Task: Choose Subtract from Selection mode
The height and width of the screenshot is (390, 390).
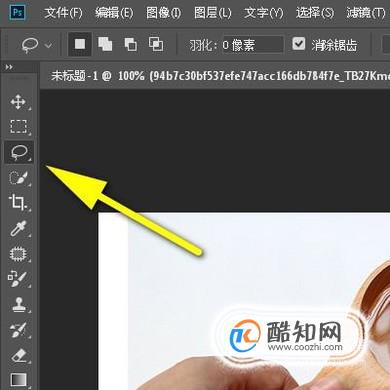Action: (x=130, y=44)
